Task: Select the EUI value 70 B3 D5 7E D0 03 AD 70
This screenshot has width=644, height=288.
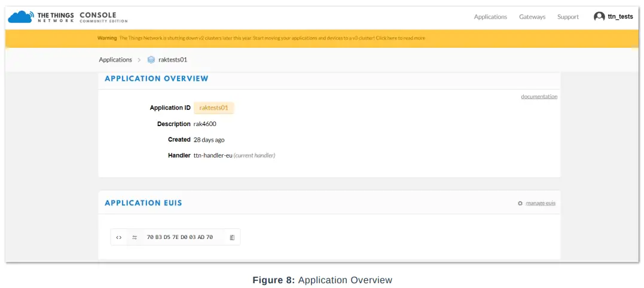Action: pos(180,237)
